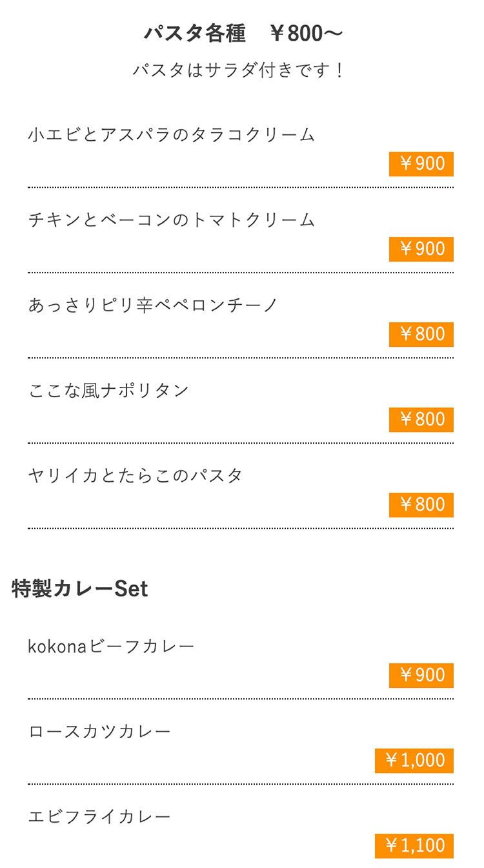The width and height of the screenshot is (484, 868).
Task: Click the パスタはサラダ付きです！ subtitle text
Action: click(240, 70)
